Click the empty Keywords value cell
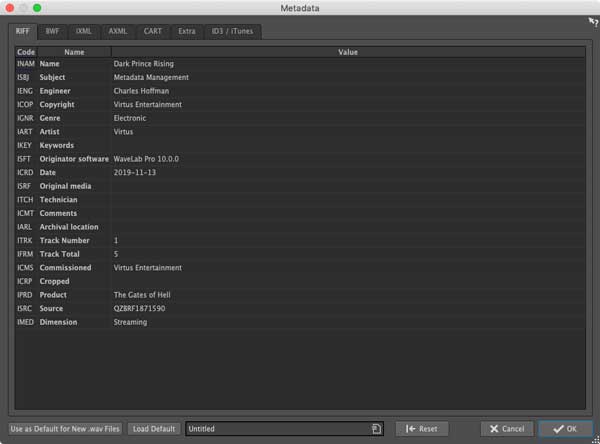 (348, 145)
